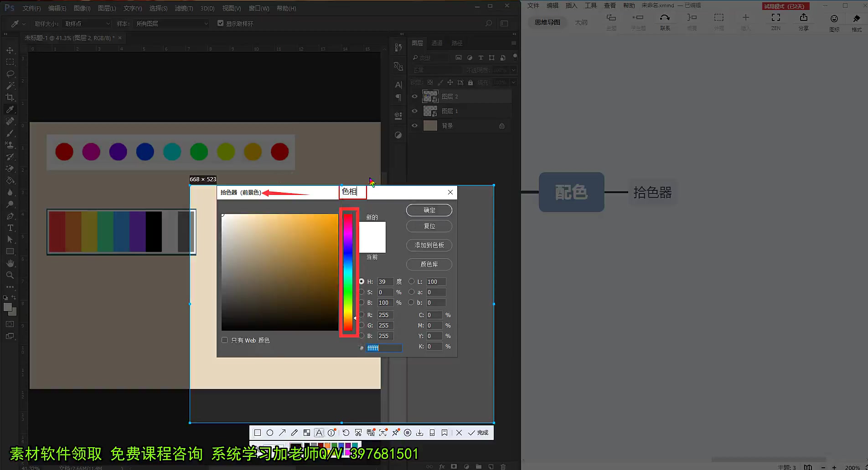Open the layer filter 类型 dropdown
The height and width of the screenshot is (470, 868).
click(x=430, y=57)
